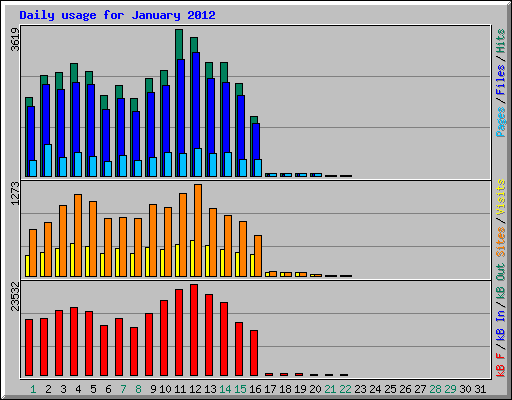This screenshot has height=400, width=512.
Task: Select day label '12' on the x-axis
Action: [195, 389]
